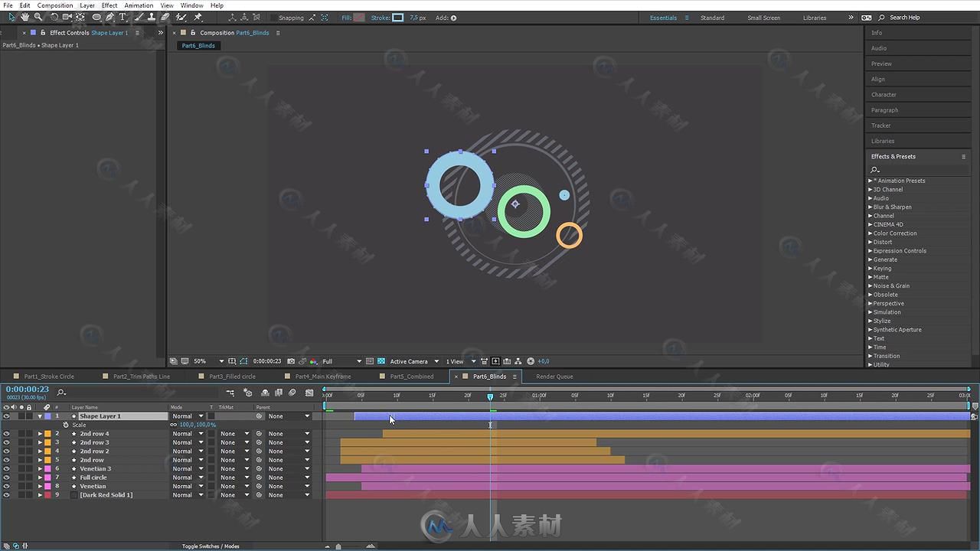
Task: Open the 1 View layout dropdown
Action: click(x=462, y=361)
